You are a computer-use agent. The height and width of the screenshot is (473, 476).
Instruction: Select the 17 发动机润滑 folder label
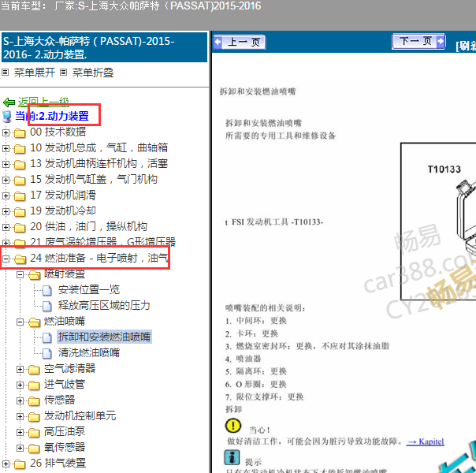point(63,195)
